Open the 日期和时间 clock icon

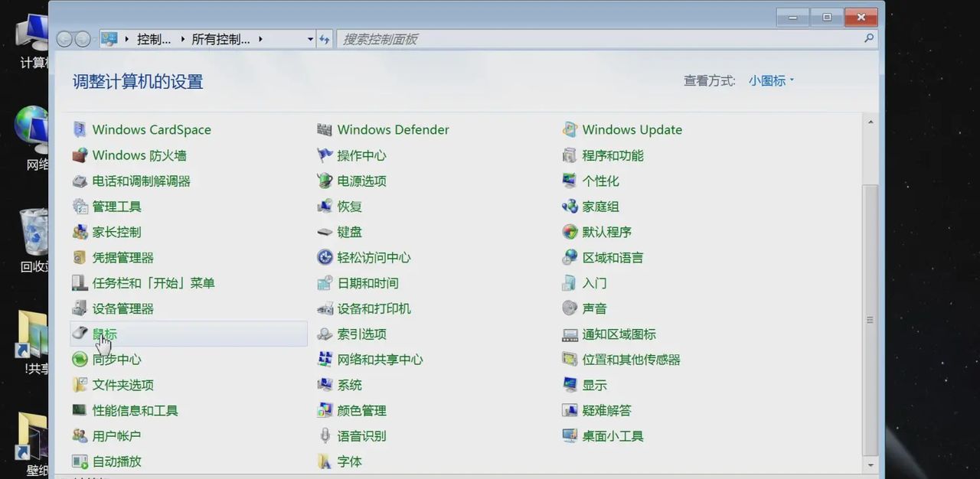(x=325, y=283)
